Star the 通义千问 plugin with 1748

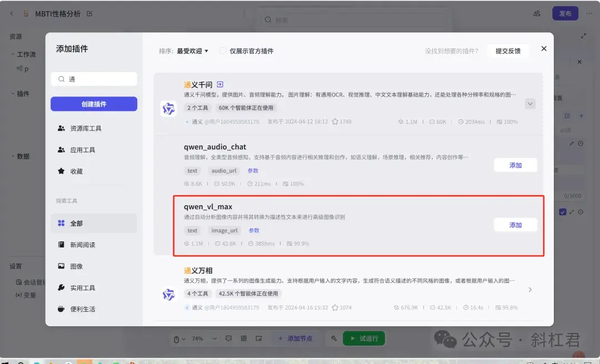335,122
